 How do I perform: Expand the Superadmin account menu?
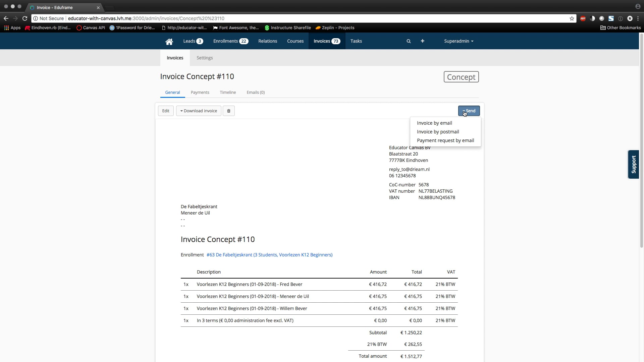coord(459,41)
